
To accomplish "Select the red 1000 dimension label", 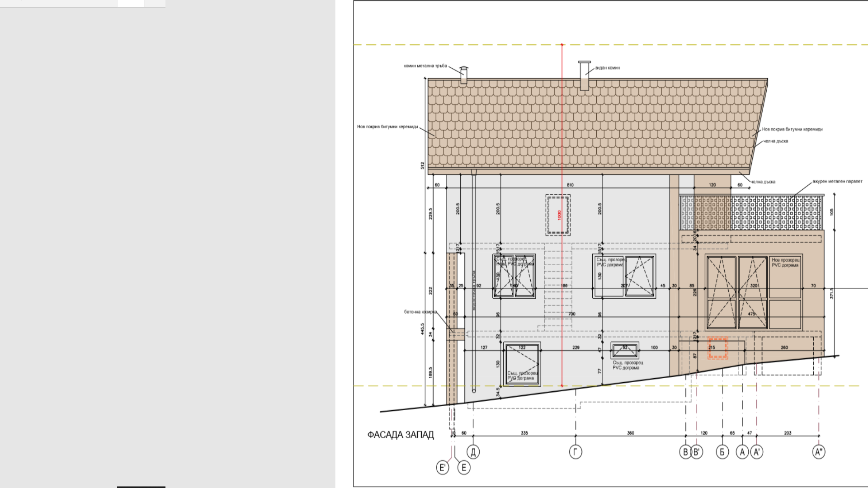I will 559,215.
